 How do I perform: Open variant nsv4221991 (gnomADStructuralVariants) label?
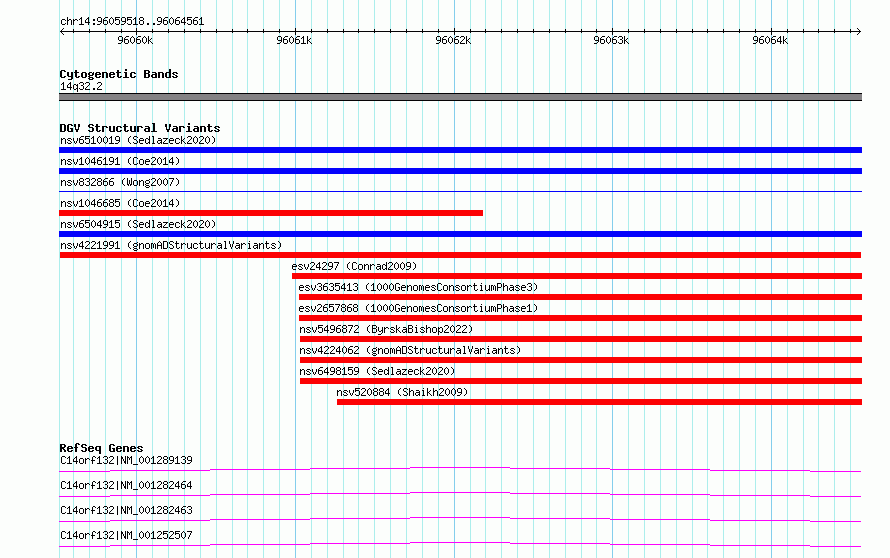click(171, 245)
